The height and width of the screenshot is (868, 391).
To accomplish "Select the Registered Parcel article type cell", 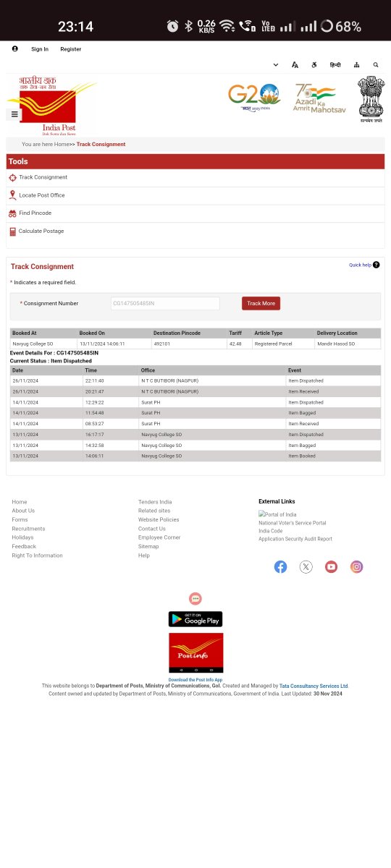I will (x=283, y=344).
